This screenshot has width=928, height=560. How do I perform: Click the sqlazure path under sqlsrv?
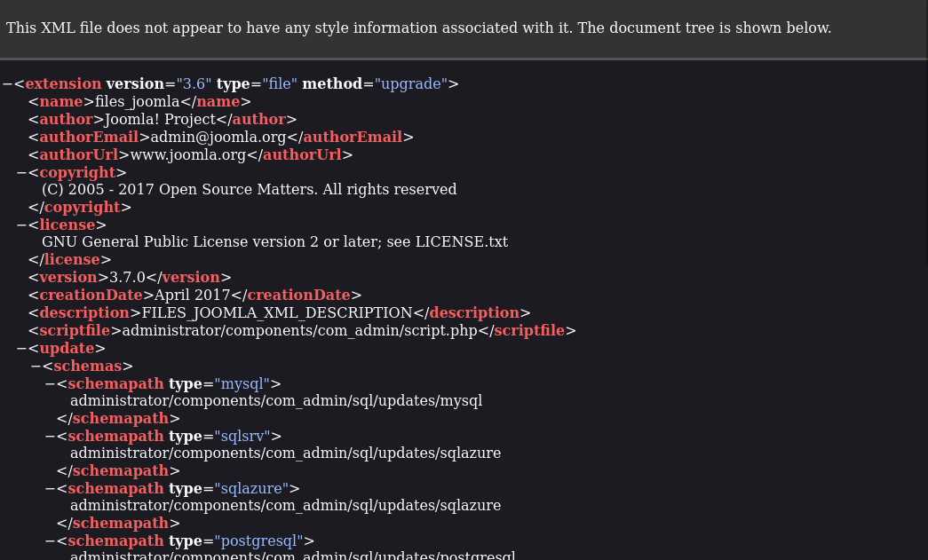(285, 453)
